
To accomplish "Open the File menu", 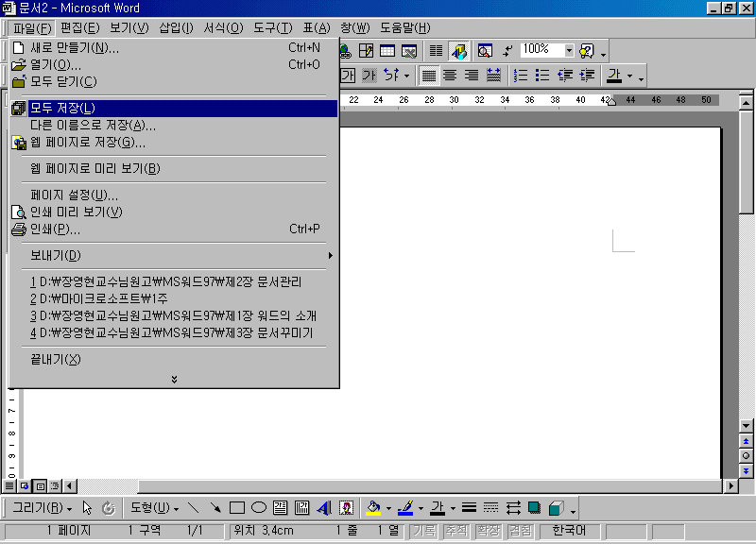I will [x=32, y=28].
